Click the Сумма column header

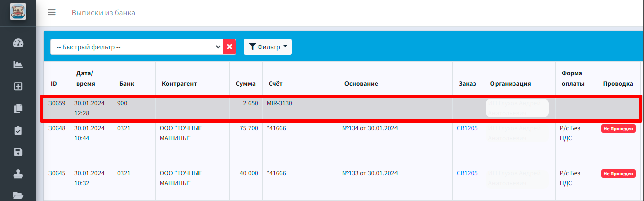(x=245, y=84)
